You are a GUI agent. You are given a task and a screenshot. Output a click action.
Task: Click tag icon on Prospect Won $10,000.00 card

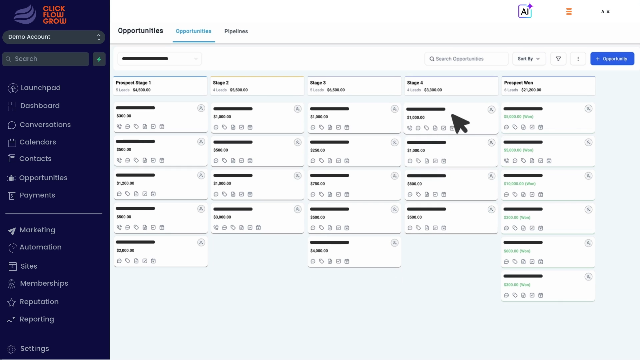(x=515, y=195)
